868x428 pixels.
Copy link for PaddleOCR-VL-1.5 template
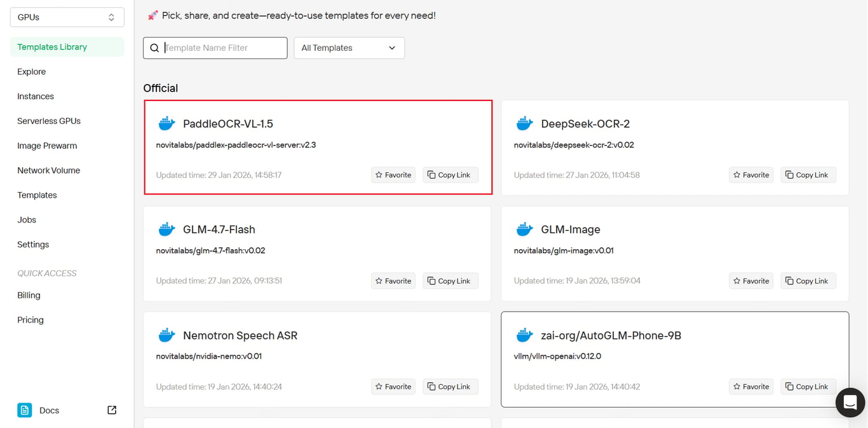[x=451, y=175]
